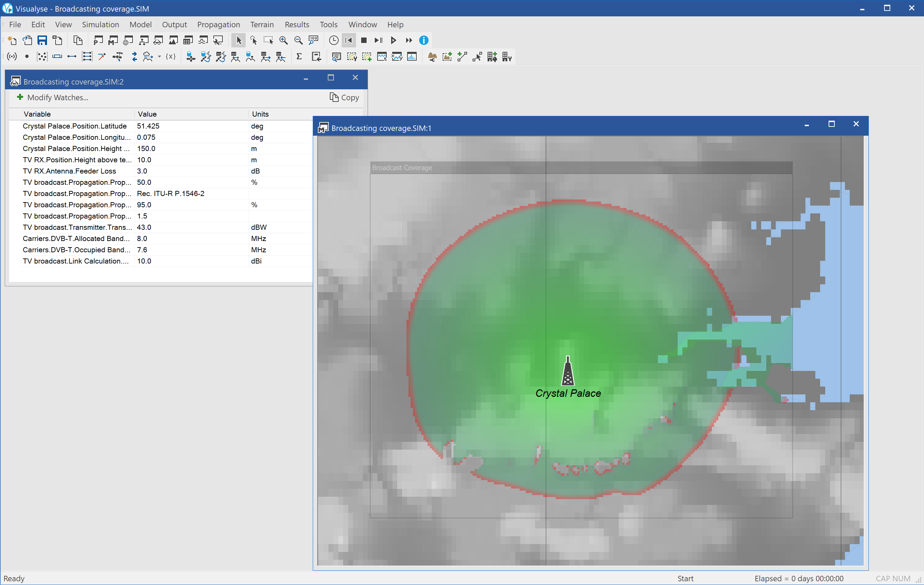The width and height of the screenshot is (924, 585).
Task: Open a new 3D globe view window
Action: click(128, 40)
